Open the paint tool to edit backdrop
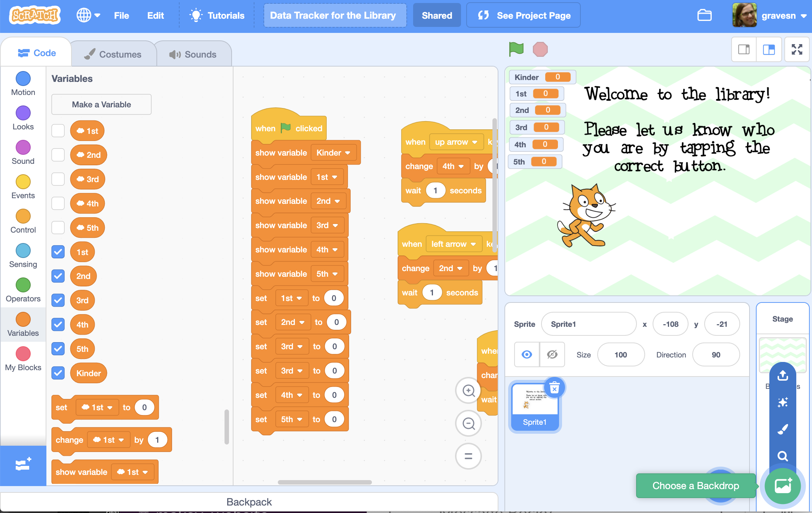The width and height of the screenshot is (812, 513). (x=783, y=429)
